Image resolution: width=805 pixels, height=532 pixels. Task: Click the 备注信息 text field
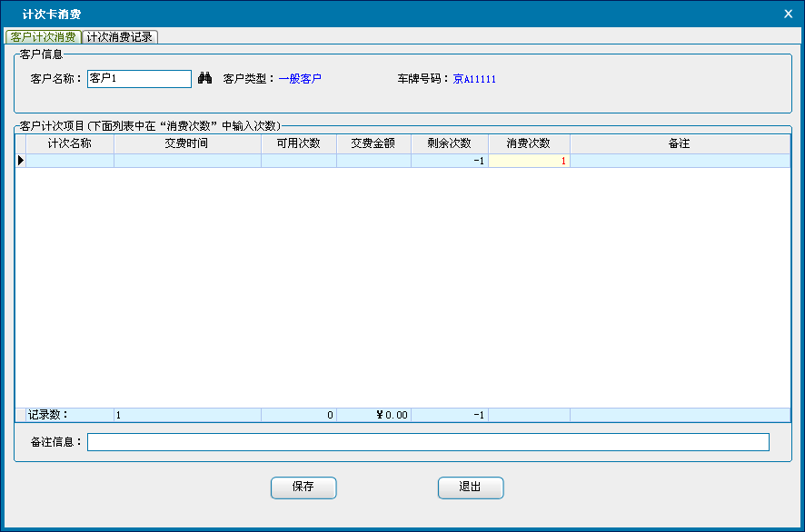pyautogui.click(x=428, y=442)
